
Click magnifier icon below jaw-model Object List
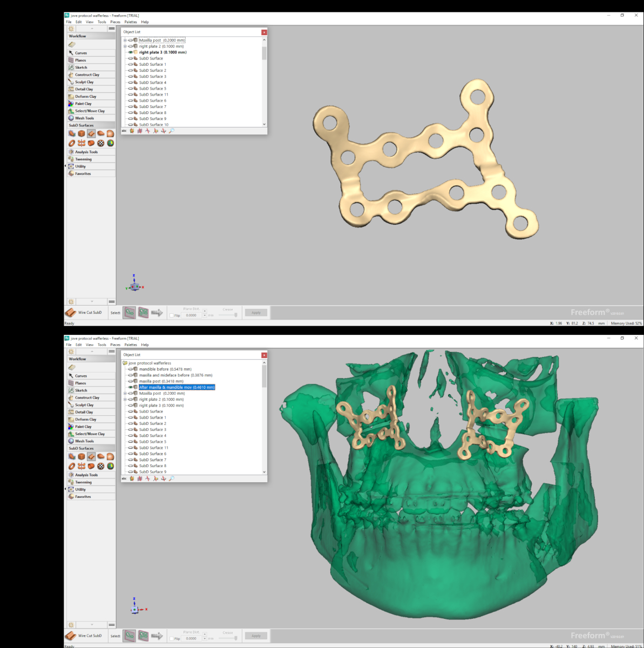point(172,478)
